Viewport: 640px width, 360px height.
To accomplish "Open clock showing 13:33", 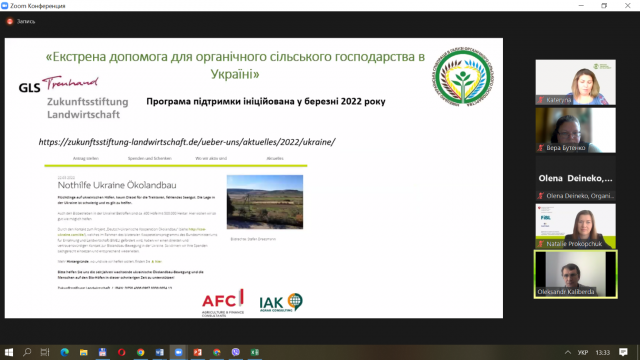I will (602, 352).
